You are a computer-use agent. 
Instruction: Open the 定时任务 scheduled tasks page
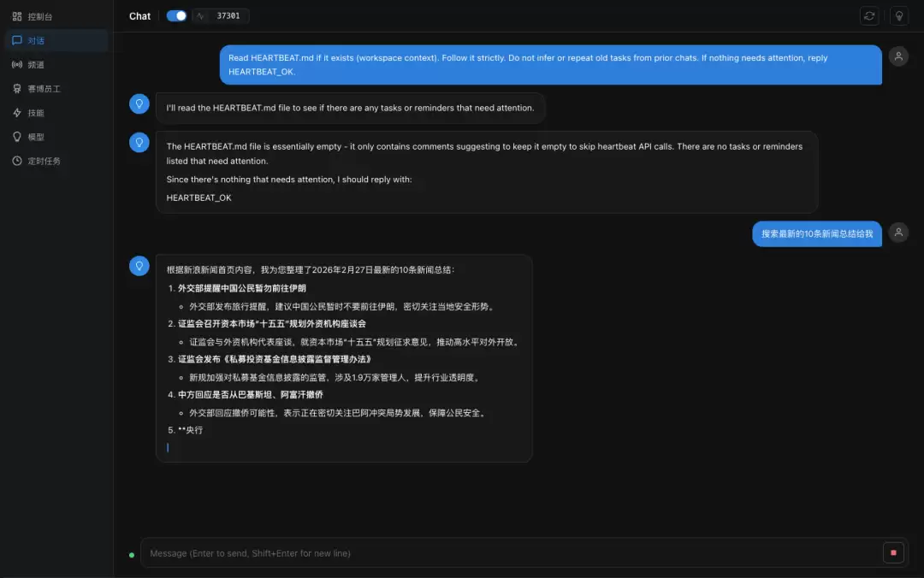click(x=43, y=161)
